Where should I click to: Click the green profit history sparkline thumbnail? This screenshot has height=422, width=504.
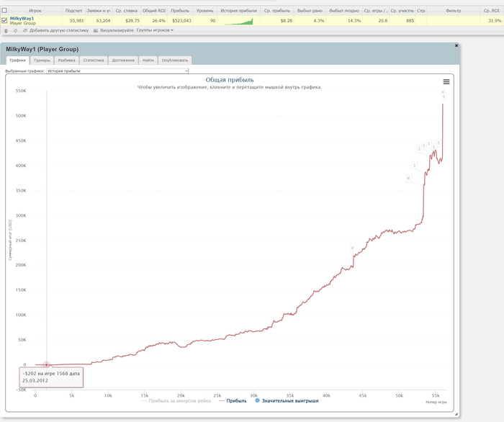point(239,22)
